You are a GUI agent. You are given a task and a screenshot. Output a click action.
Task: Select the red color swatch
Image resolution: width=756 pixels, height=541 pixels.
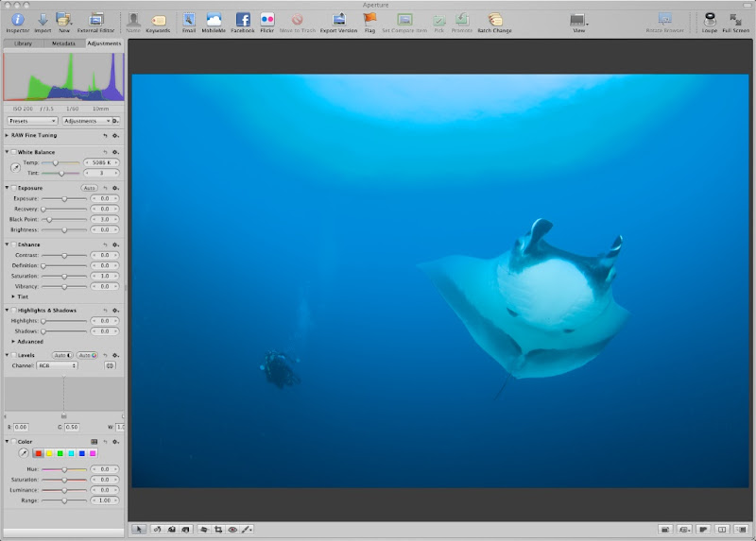(x=39, y=454)
